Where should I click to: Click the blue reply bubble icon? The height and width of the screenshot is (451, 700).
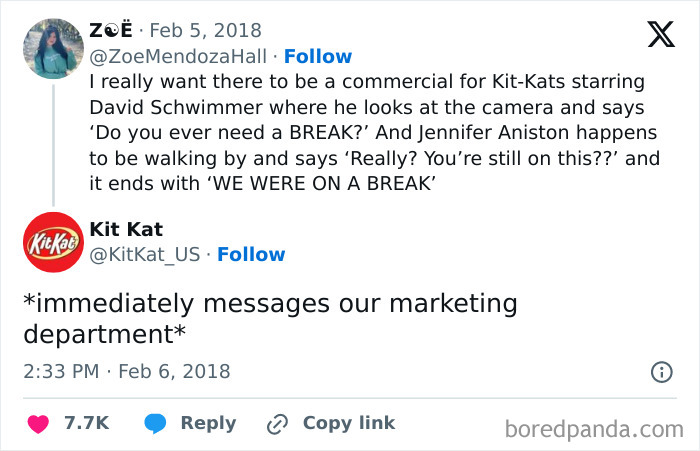(x=154, y=423)
